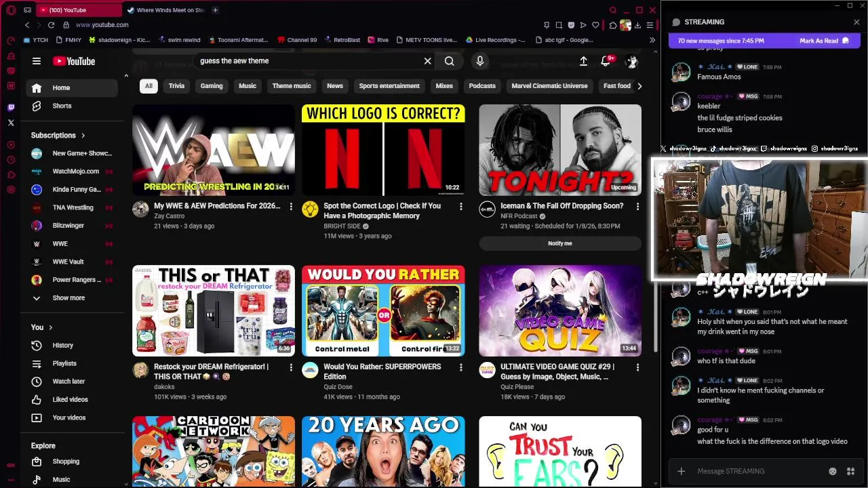Screen dimensions: 868x488
Task: Open the Toonami Aftermath bookmark
Action: pyautogui.click(x=239, y=40)
